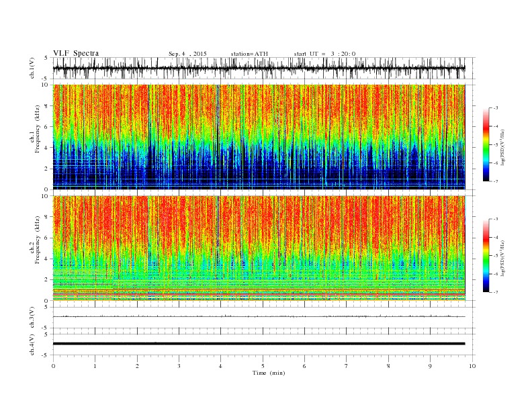
Task: Click the "1" tick on the Time axis
Action: coord(95,366)
